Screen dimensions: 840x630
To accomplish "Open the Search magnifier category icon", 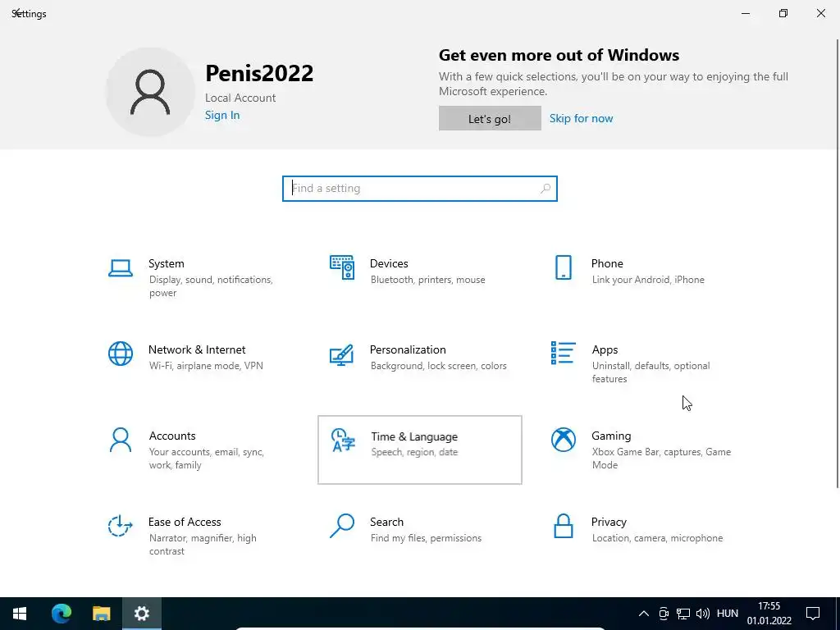I will [x=342, y=526].
